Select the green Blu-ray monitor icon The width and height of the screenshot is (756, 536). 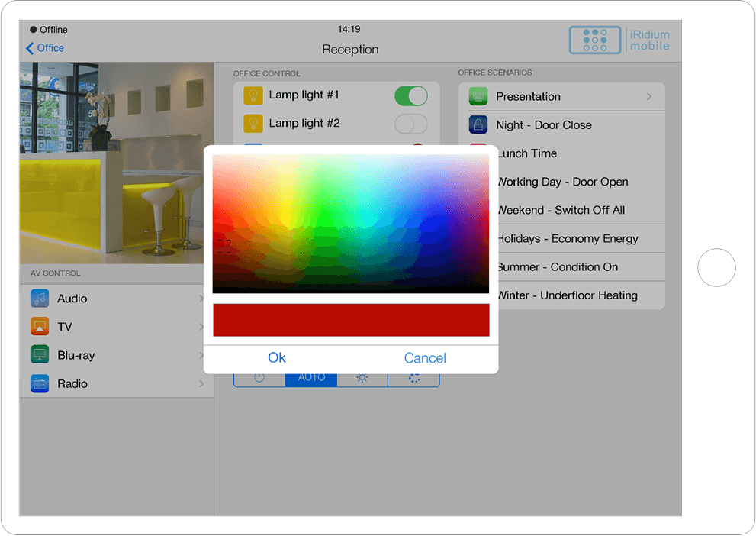click(40, 355)
